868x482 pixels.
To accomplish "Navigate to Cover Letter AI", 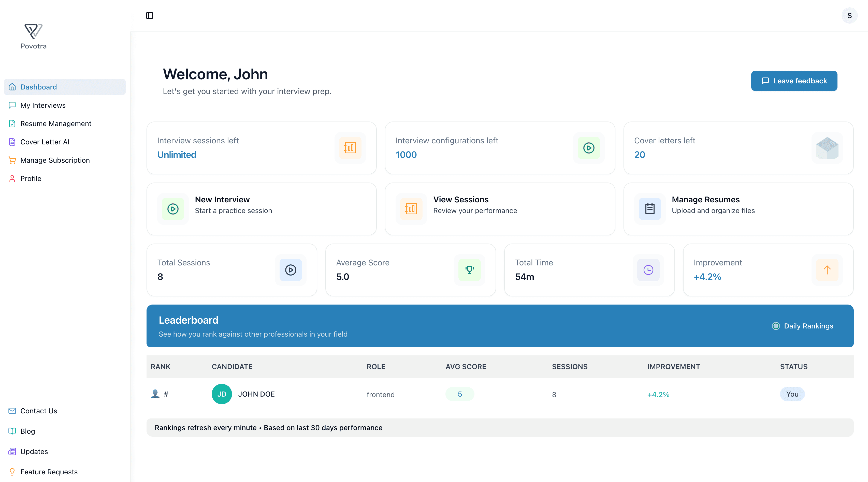I will point(65,142).
